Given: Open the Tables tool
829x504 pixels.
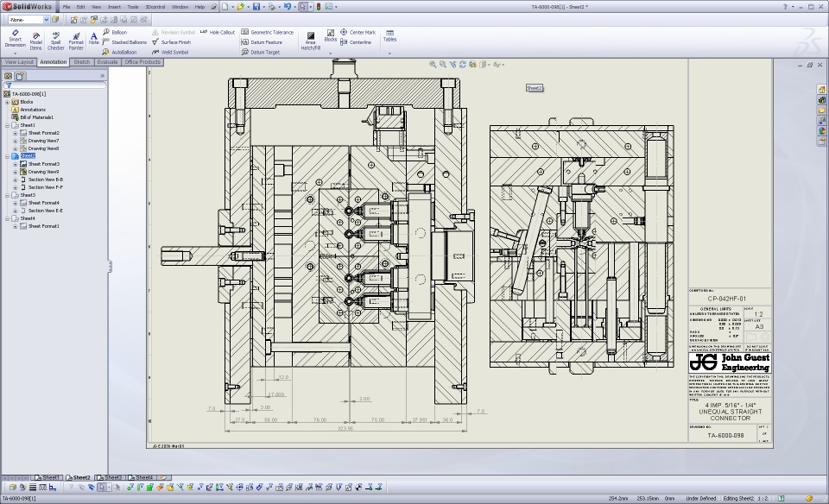Looking at the screenshot, I should [x=389, y=36].
